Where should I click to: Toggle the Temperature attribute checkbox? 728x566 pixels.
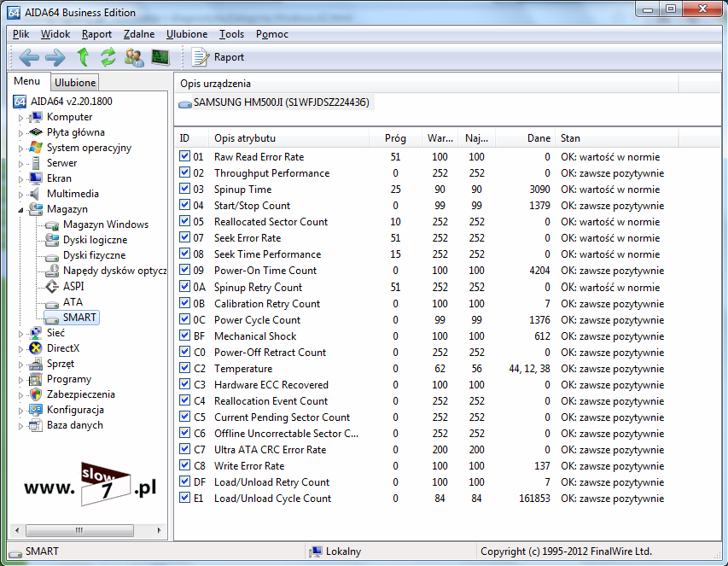tap(184, 368)
